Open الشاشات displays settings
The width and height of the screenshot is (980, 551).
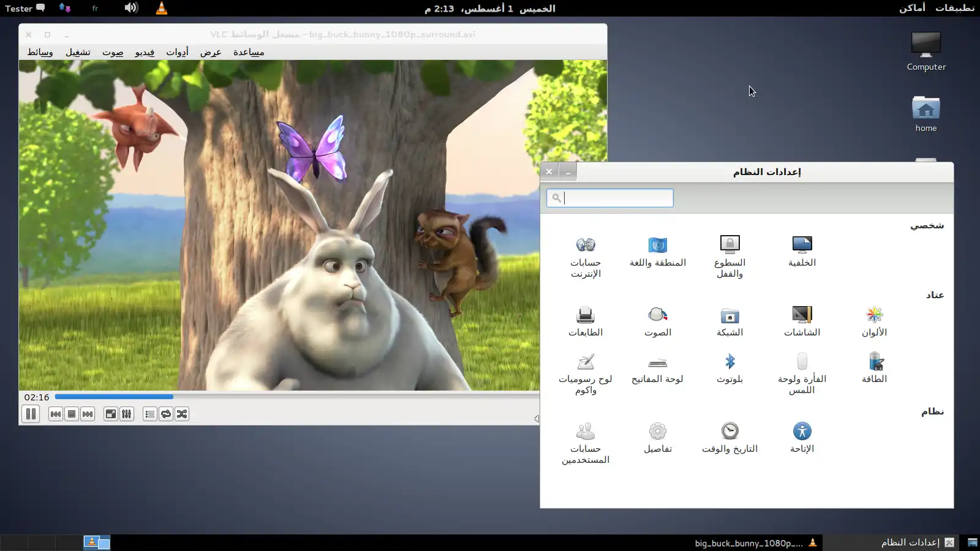[802, 321]
